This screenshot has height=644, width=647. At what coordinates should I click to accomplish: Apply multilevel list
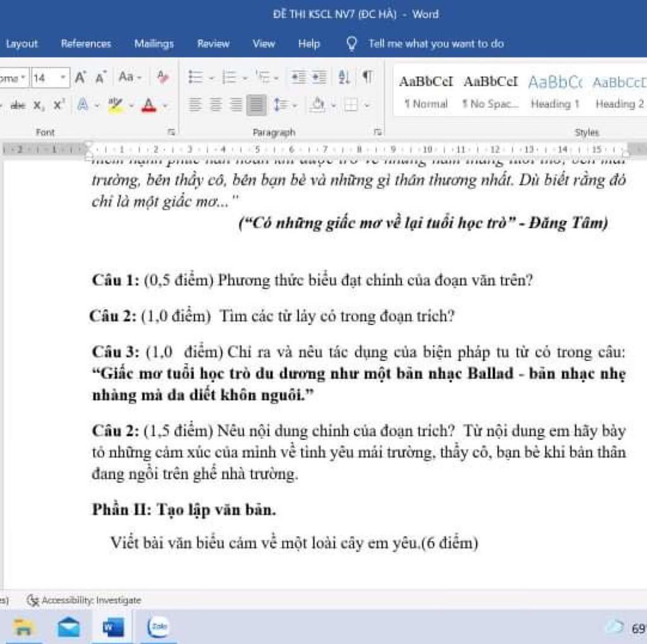263,77
